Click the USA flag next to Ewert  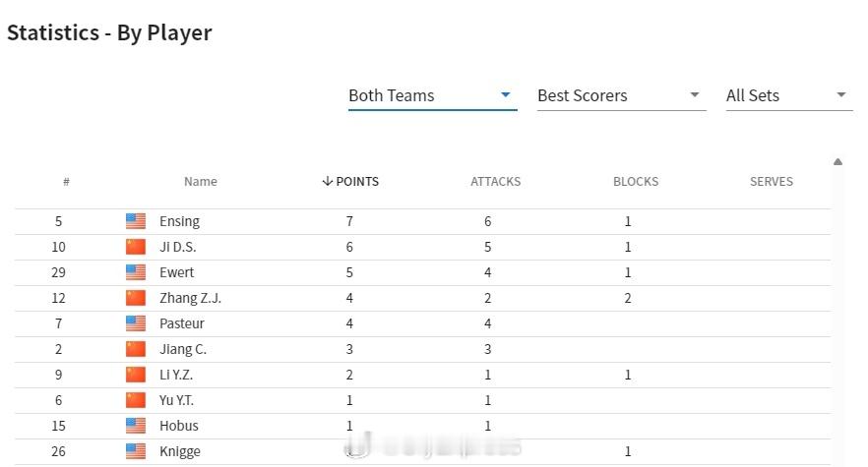[136, 272]
